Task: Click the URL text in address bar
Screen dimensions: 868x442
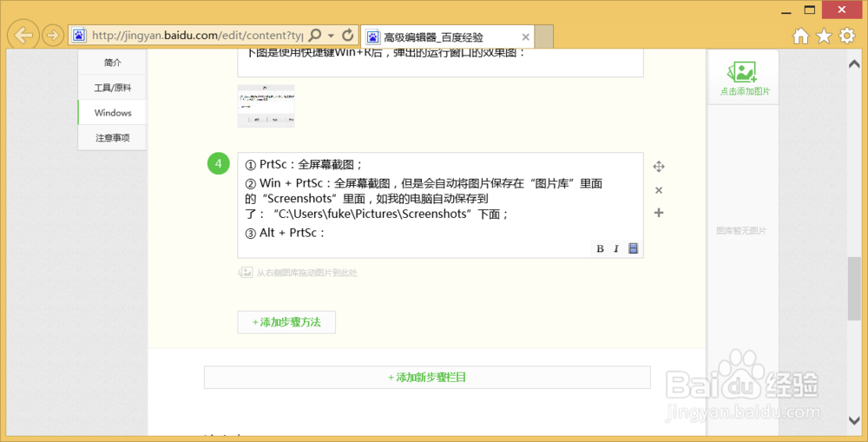Action: pos(198,36)
